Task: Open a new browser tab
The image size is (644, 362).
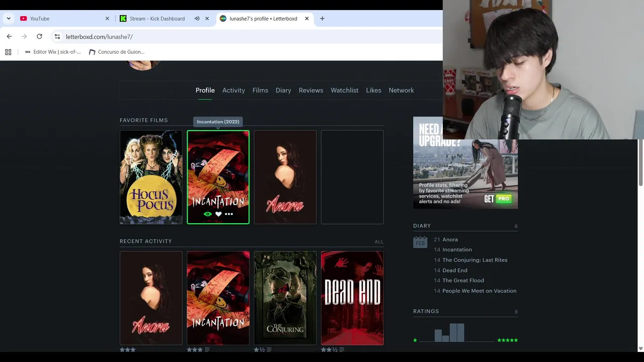Action: 322,19
